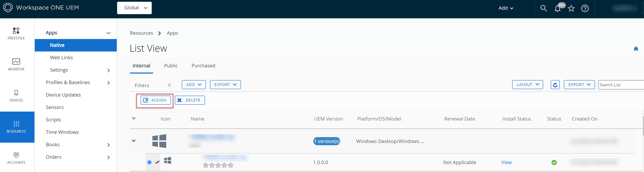Click the DELETE button
The width and height of the screenshot is (644, 172).
[x=190, y=100]
